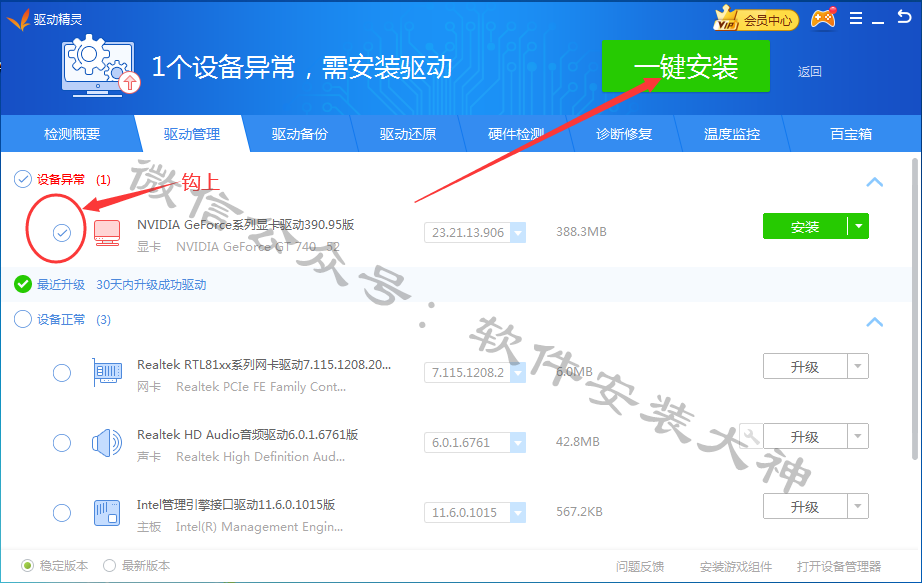Click the green 最近升级 check icon
The height and width of the screenshot is (583, 922).
[22, 284]
